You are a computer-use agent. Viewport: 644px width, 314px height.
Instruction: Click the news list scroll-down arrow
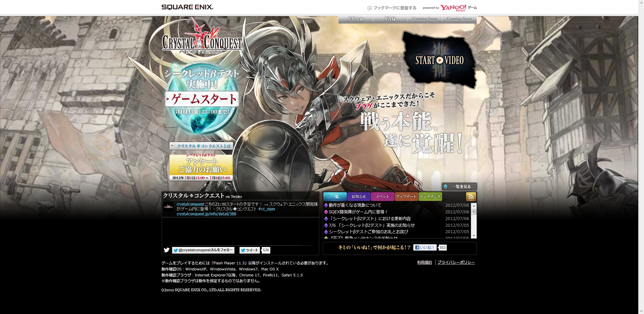[x=474, y=236]
